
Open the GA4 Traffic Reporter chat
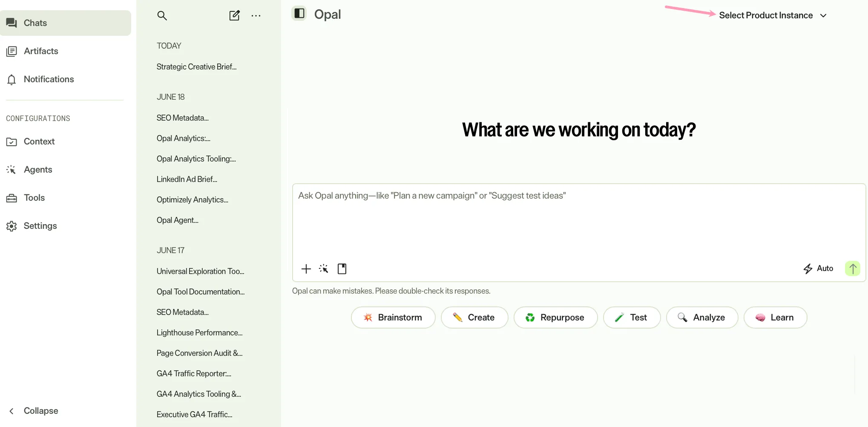[x=194, y=374]
